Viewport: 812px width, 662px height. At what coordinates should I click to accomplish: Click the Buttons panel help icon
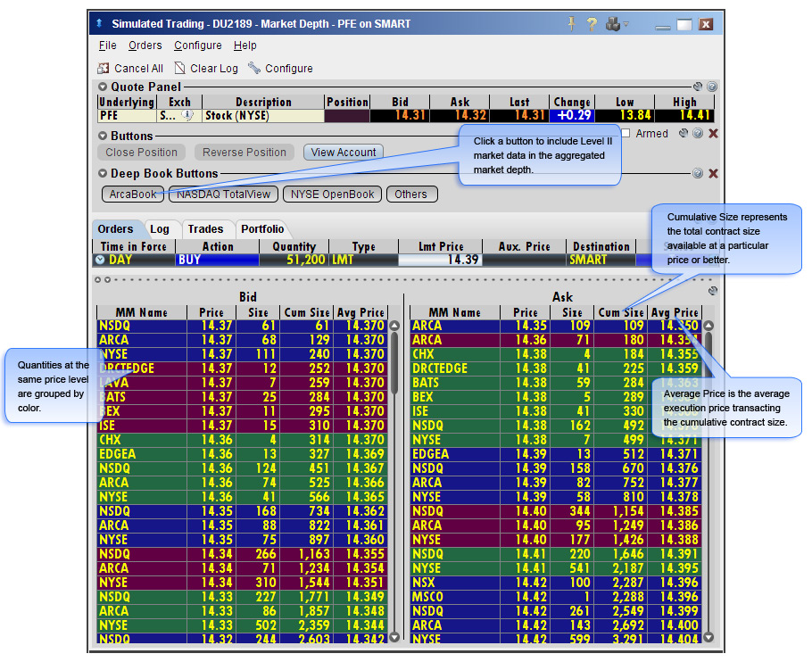(x=698, y=134)
